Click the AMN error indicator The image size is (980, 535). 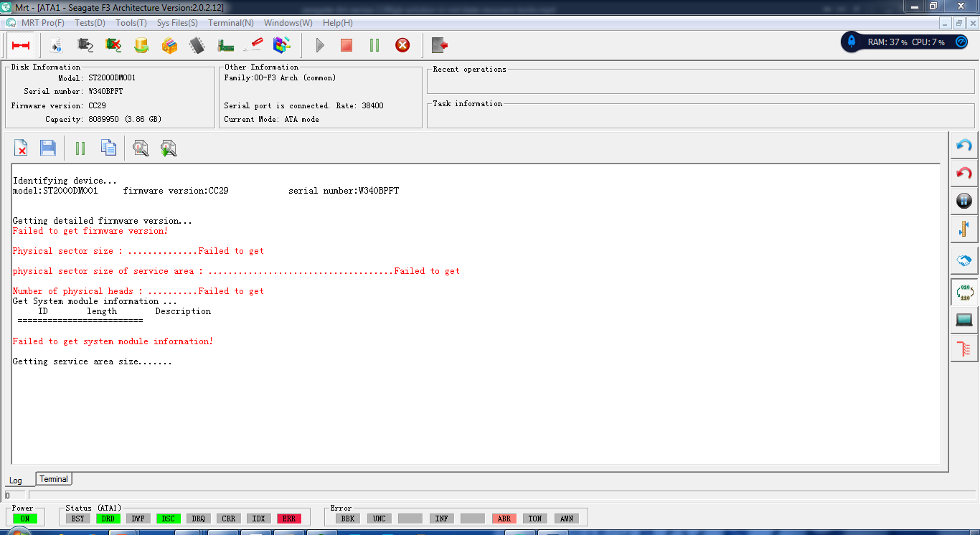point(567,519)
